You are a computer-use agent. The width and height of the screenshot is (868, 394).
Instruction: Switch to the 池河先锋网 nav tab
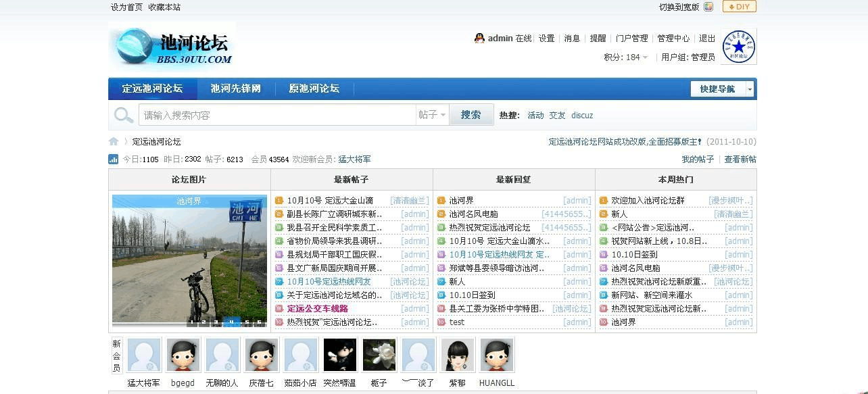click(x=235, y=89)
